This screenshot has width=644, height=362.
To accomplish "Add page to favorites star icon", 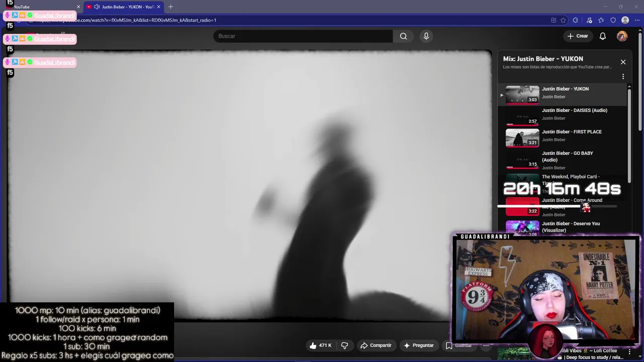I will (x=563, y=20).
